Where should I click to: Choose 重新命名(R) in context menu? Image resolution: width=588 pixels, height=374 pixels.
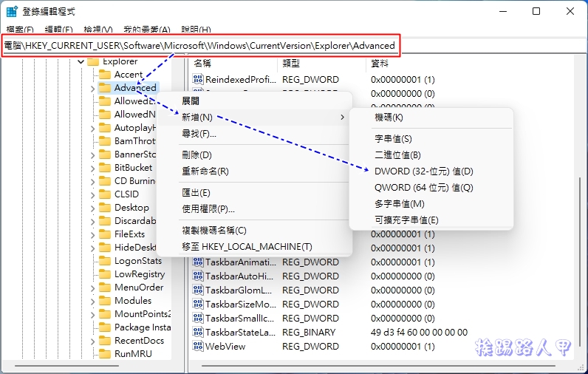(x=254, y=171)
